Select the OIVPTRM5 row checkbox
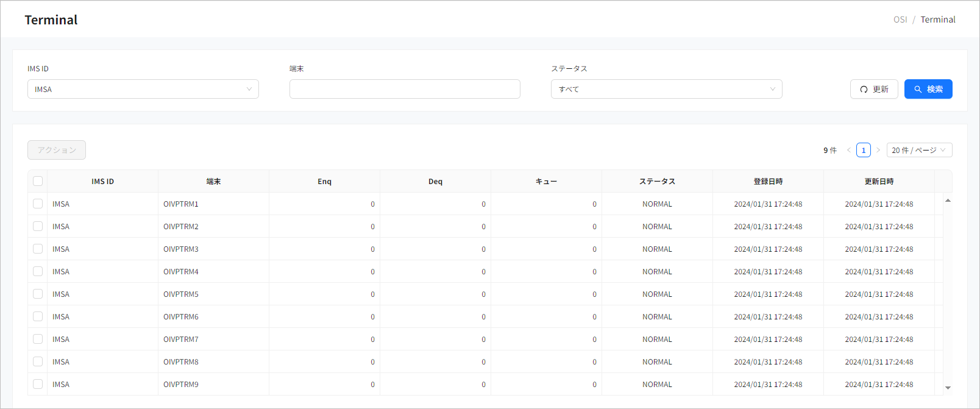 click(x=38, y=294)
